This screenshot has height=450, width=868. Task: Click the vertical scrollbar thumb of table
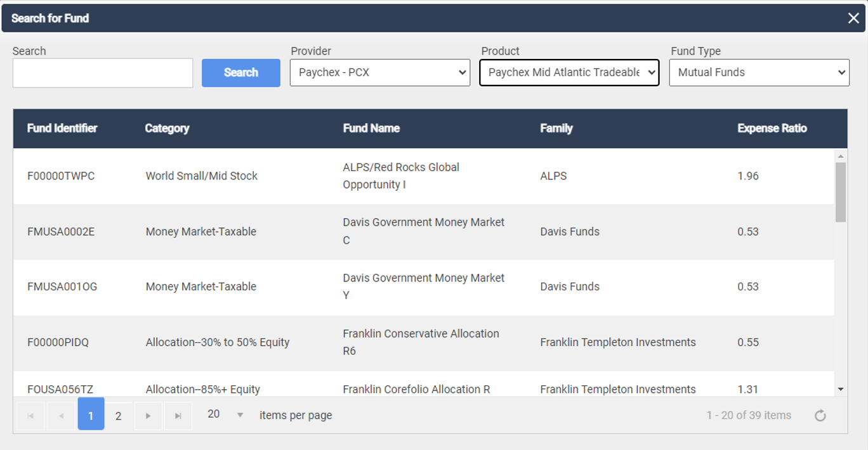(x=841, y=192)
